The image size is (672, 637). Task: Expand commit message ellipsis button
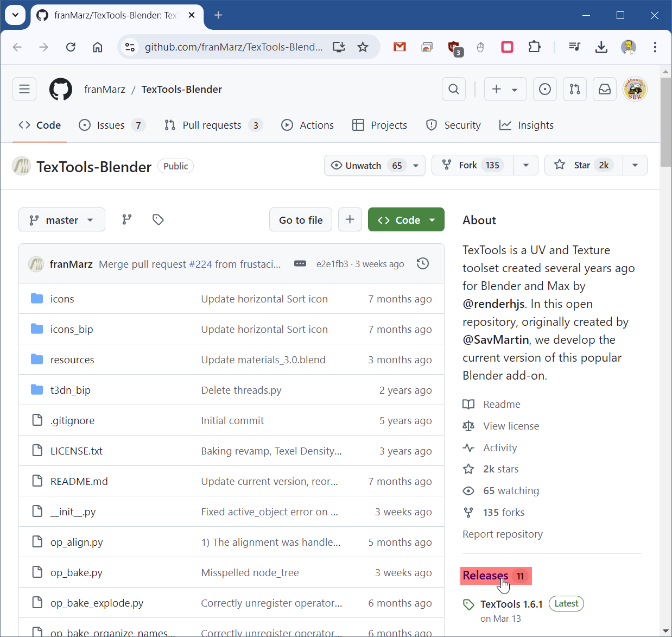[300, 264]
